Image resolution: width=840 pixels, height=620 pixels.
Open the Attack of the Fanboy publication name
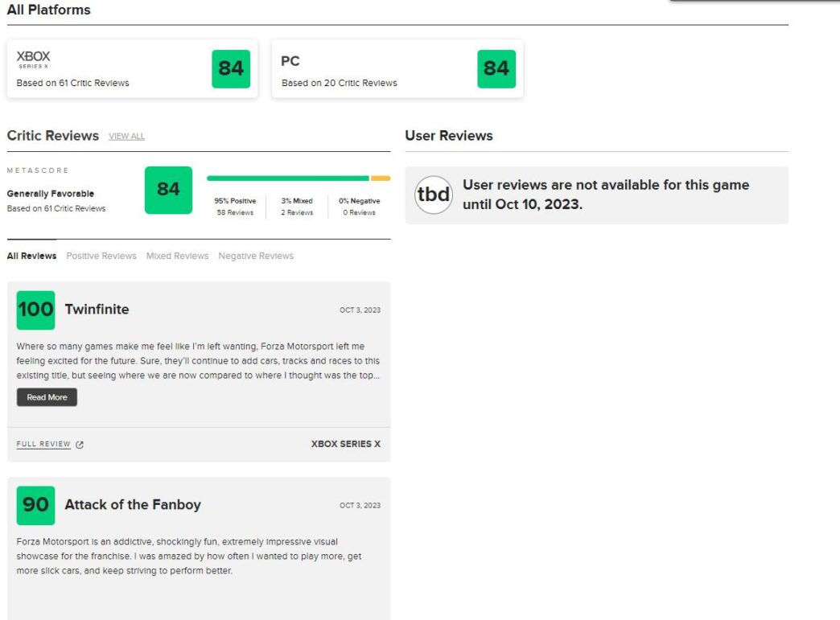pos(133,505)
